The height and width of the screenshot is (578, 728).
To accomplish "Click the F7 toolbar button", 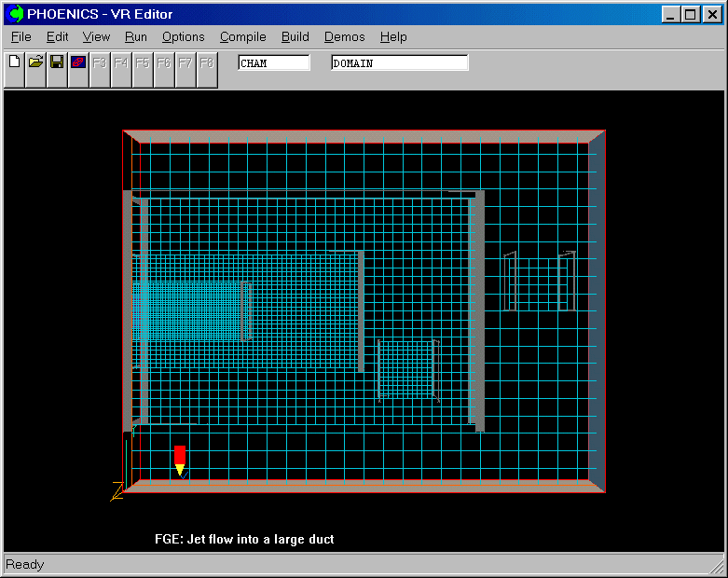I will pyautogui.click(x=185, y=70).
